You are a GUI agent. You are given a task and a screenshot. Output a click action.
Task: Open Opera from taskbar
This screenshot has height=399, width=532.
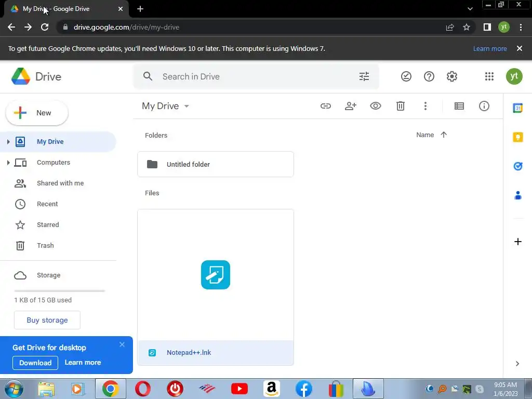coord(143,389)
